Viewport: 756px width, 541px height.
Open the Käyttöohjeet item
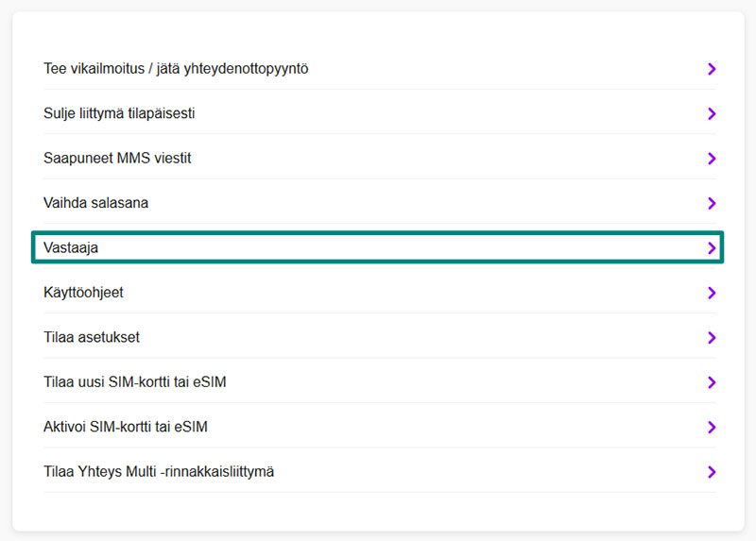point(83,293)
